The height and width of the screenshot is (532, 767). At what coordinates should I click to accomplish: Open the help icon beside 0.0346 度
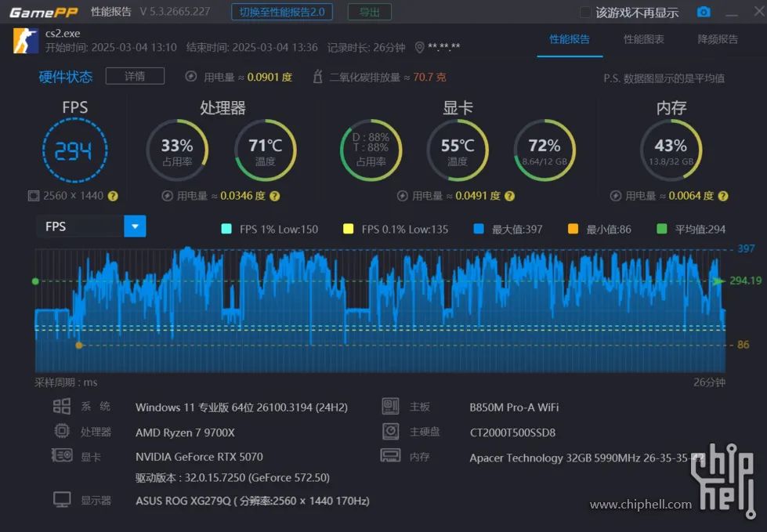click(x=275, y=196)
